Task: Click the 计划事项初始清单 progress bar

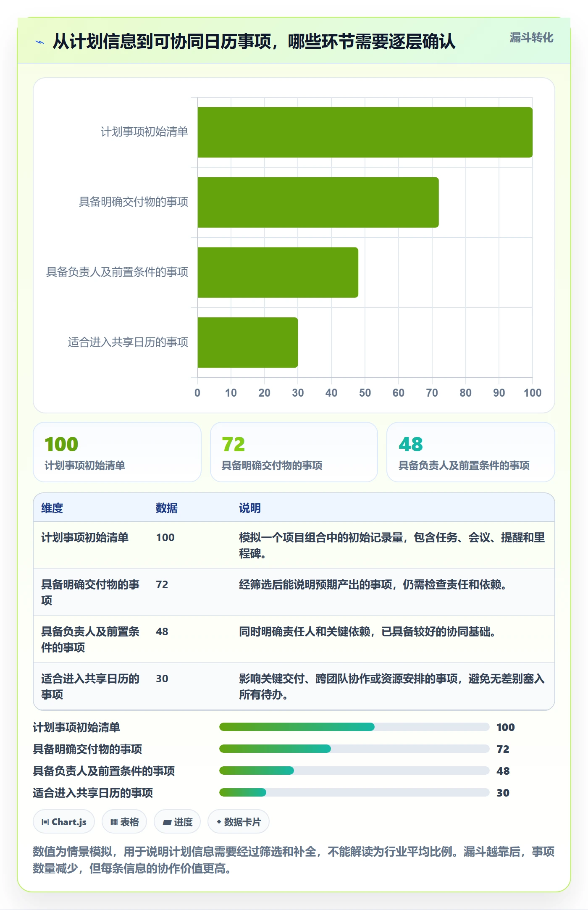Action: 354,727
